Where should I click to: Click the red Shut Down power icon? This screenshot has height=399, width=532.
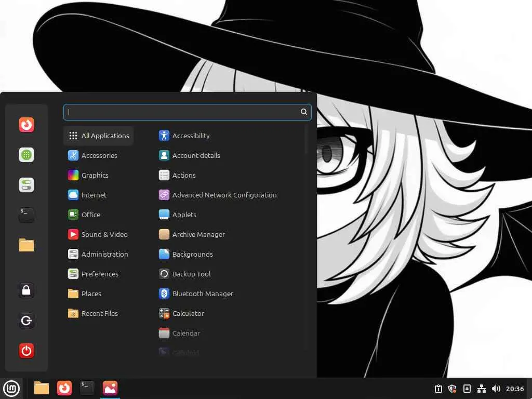pyautogui.click(x=26, y=351)
